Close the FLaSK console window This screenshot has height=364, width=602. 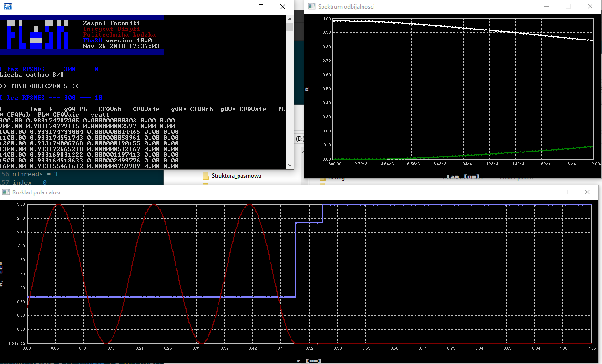[283, 7]
